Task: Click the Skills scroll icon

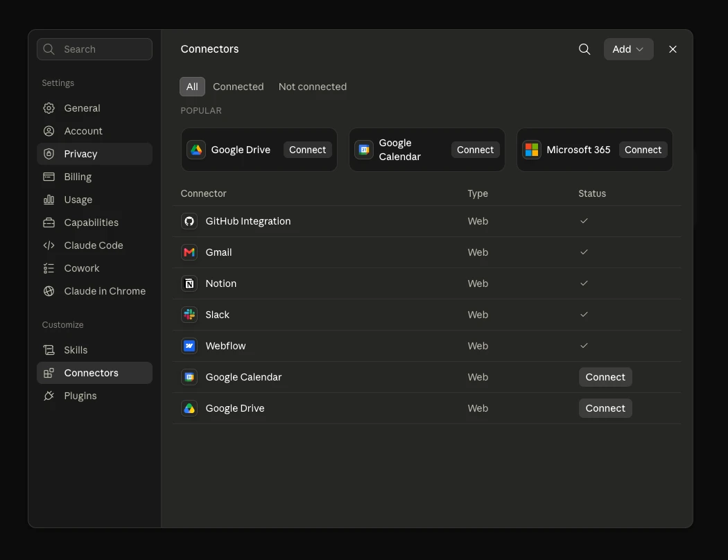Action: pyautogui.click(x=49, y=350)
